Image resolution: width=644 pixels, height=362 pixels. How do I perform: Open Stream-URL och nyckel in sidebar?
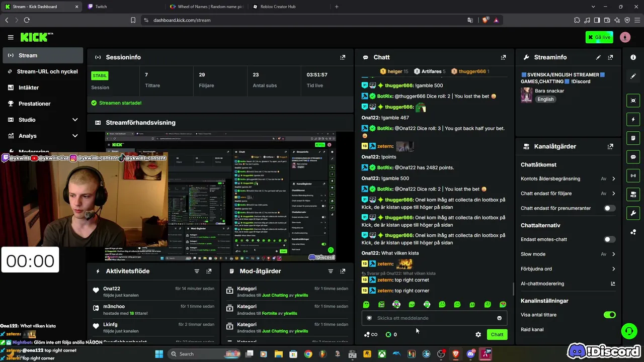click(x=43, y=71)
